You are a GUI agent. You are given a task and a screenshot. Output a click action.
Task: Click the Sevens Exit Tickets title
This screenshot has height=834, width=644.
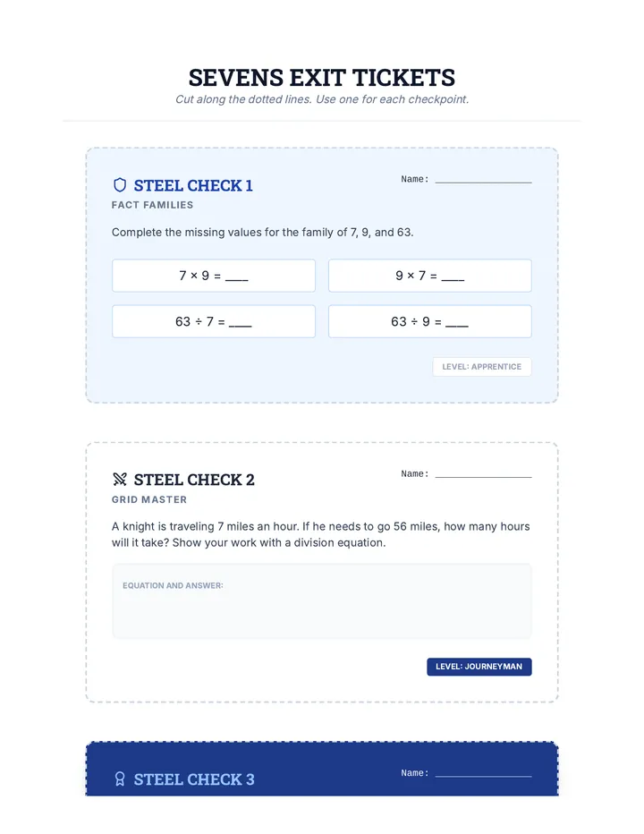322,78
